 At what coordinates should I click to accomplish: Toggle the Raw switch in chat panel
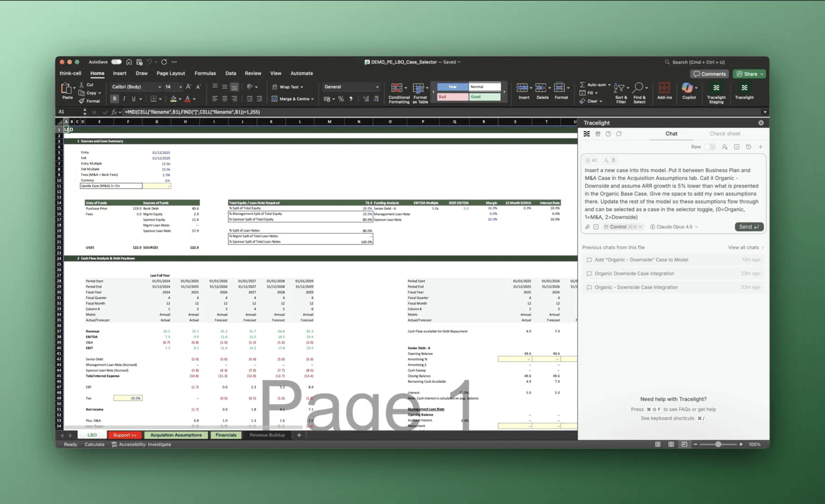pos(709,147)
